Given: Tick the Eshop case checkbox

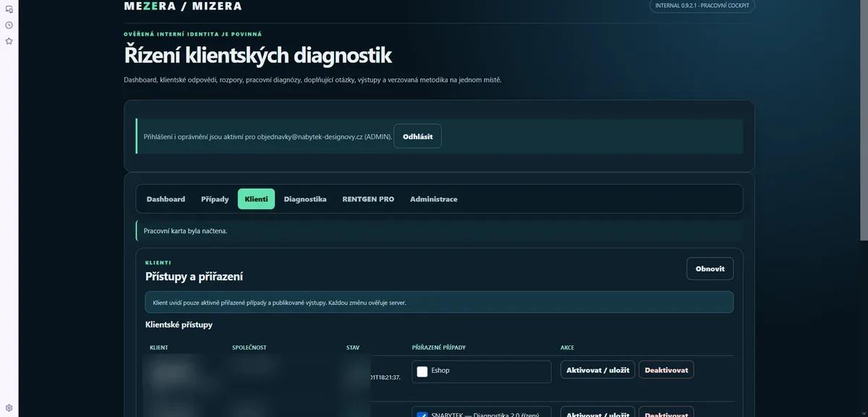Looking at the screenshot, I should click(x=422, y=371).
